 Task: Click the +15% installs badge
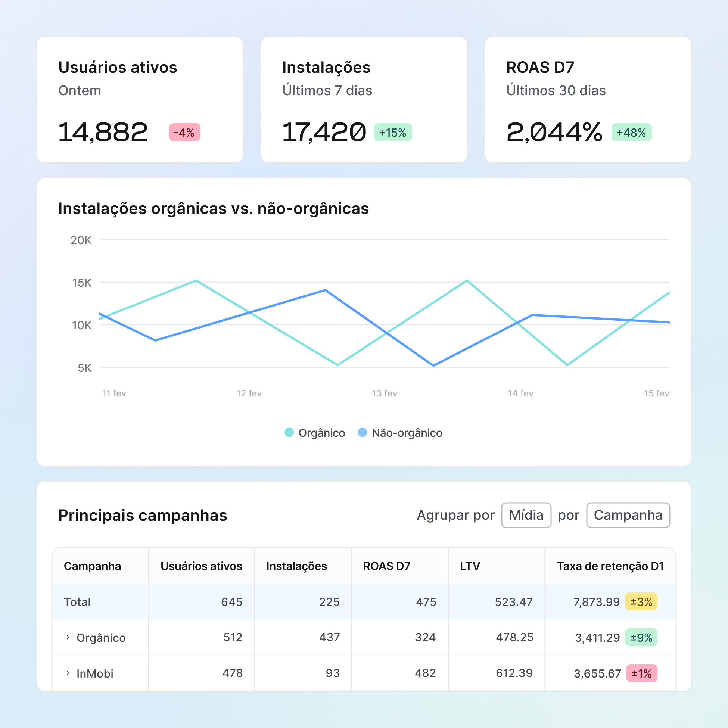[393, 133]
